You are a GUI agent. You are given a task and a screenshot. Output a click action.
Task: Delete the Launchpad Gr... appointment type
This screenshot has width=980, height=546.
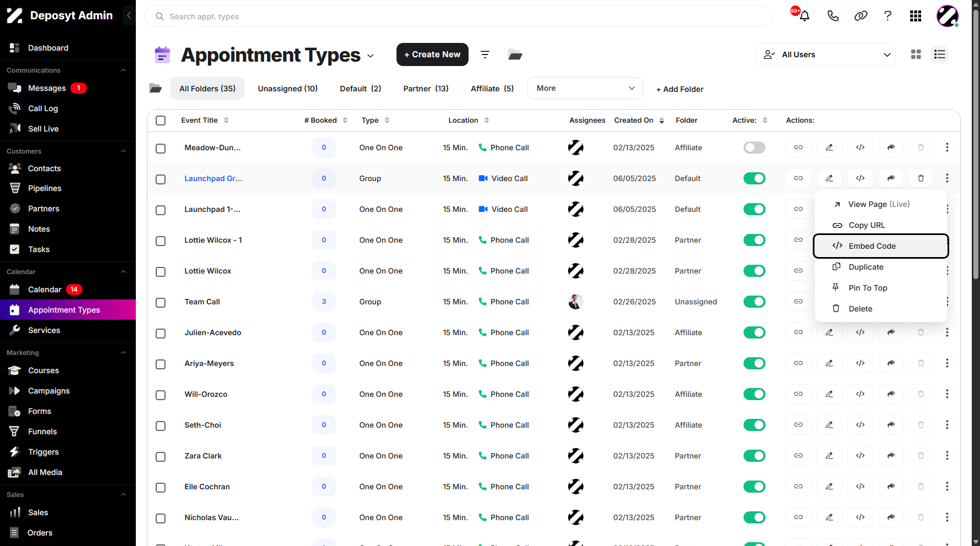(921, 178)
